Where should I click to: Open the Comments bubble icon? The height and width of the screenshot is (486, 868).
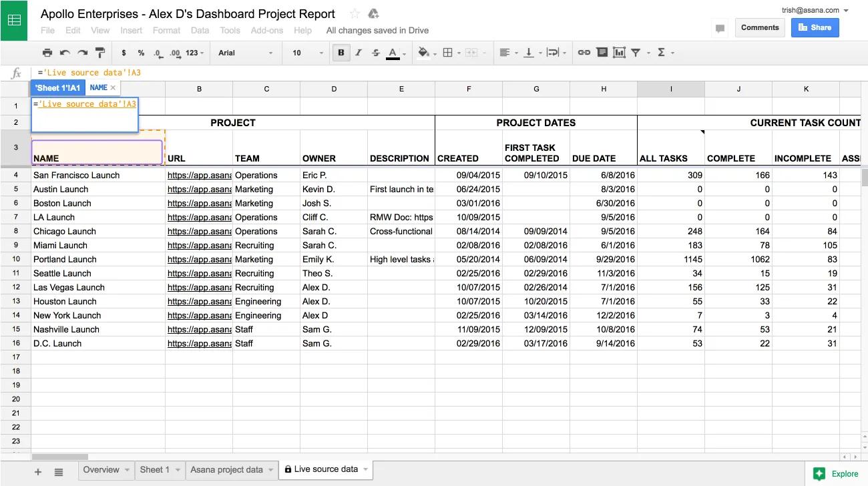click(x=720, y=29)
